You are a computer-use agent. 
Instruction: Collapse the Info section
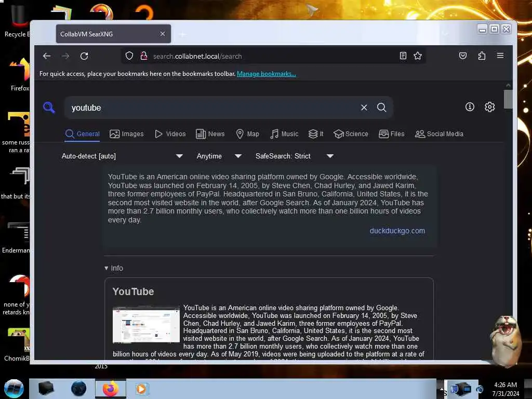tap(114, 268)
